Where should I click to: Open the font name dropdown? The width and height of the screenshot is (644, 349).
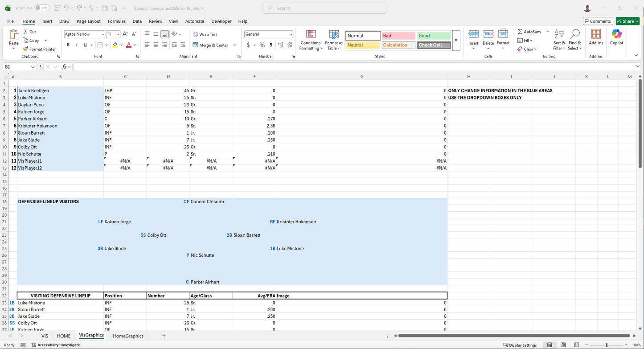click(103, 34)
